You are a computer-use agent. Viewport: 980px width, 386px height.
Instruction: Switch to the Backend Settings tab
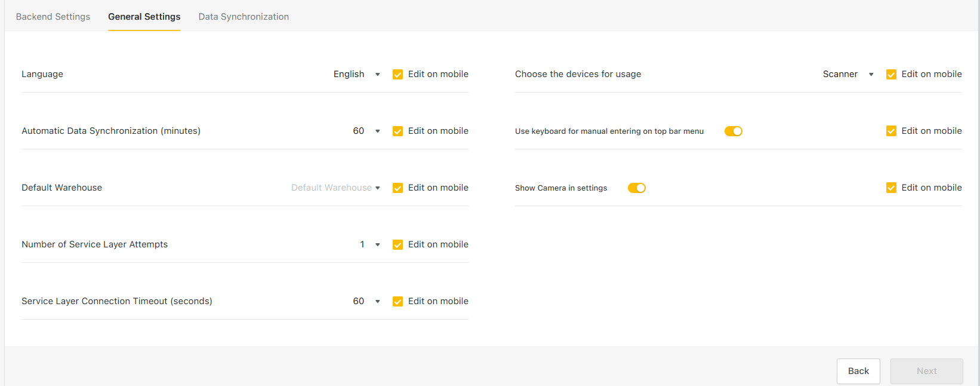pyautogui.click(x=53, y=17)
